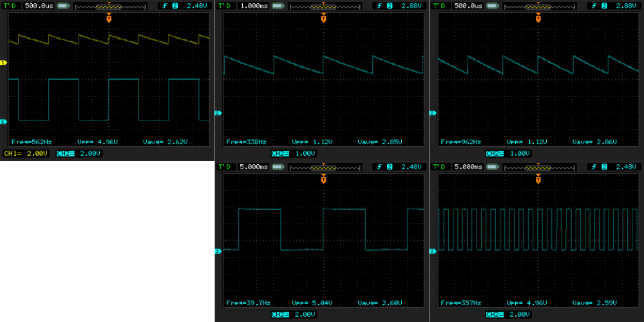Click the orange T trigger marker in the Freq=338Hz capture
The height and width of the screenshot is (322, 644).
[324, 18]
